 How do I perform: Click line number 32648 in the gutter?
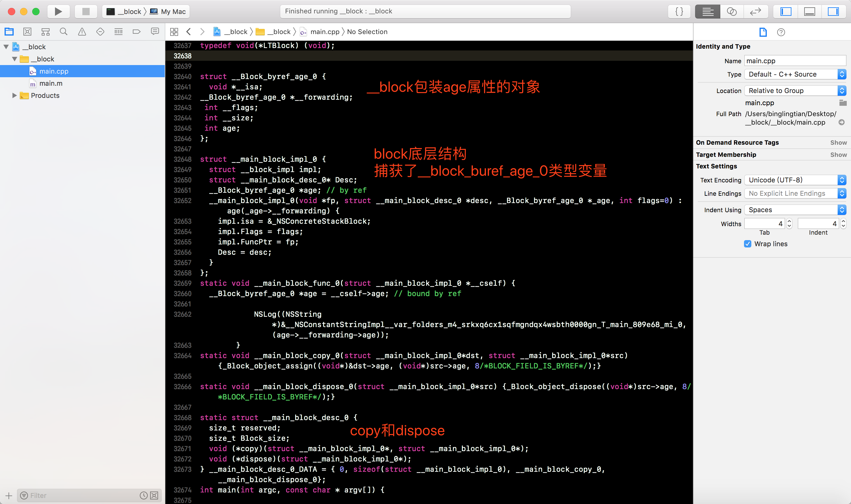pyautogui.click(x=182, y=159)
